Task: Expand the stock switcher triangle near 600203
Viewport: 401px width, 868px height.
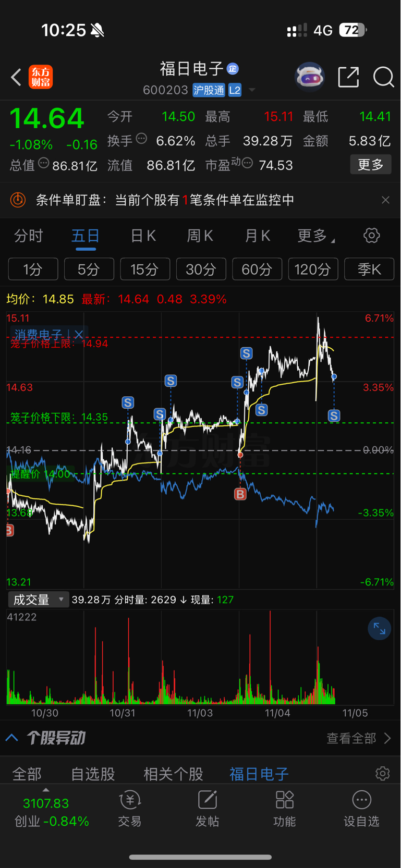Action: click(x=252, y=90)
